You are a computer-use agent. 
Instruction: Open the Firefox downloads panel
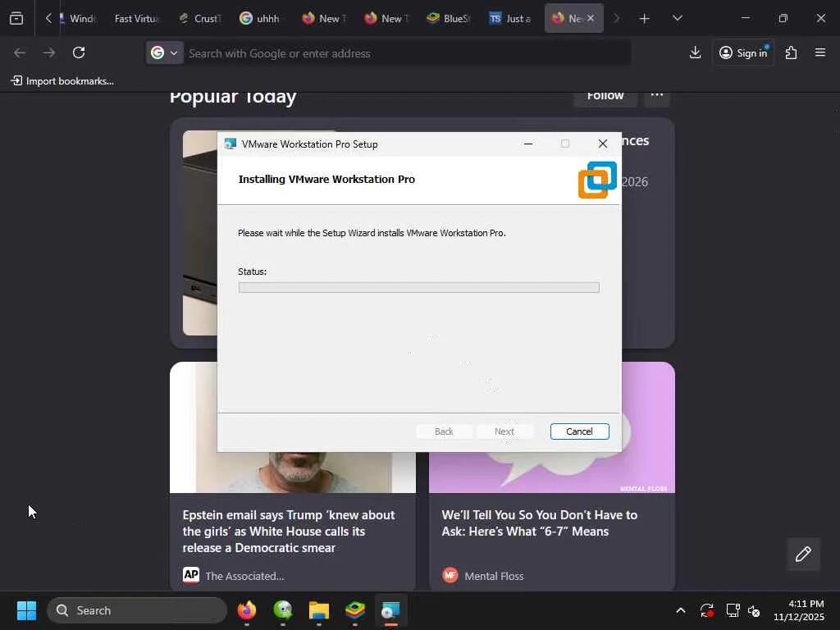[695, 52]
